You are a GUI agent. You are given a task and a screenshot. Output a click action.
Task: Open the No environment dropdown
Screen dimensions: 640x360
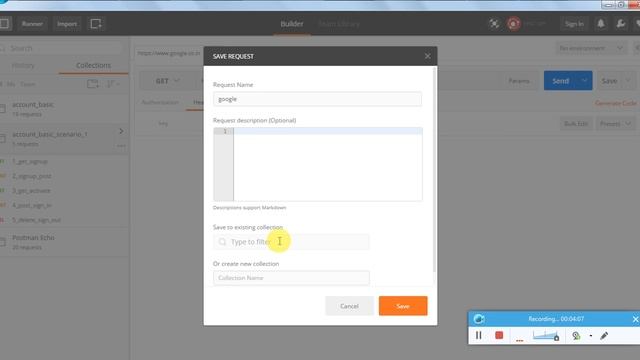point(590,48)
